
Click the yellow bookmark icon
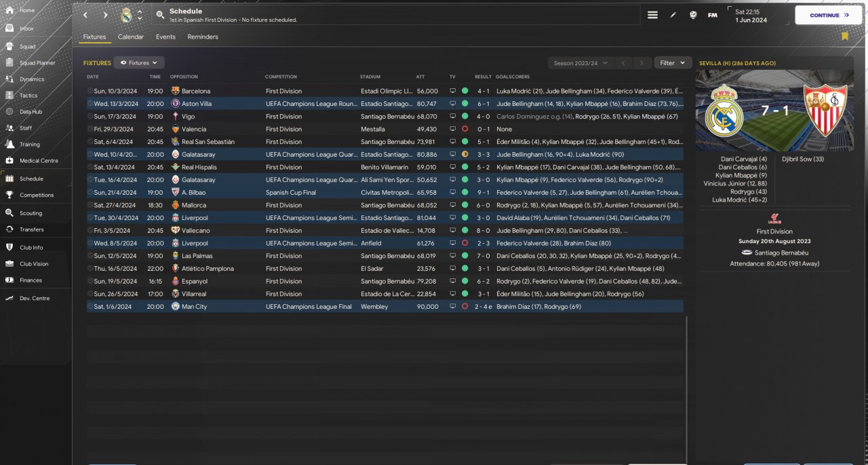(845, 37)
